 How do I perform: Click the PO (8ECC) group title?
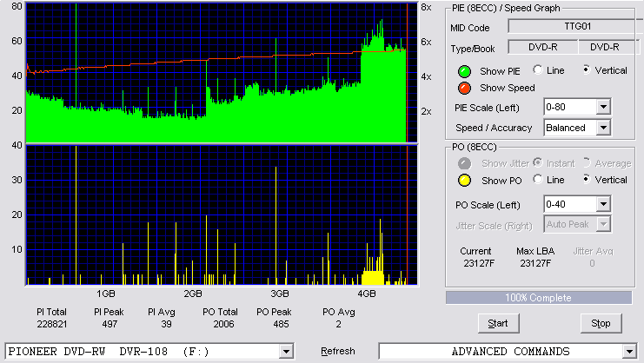coord(475,147)
